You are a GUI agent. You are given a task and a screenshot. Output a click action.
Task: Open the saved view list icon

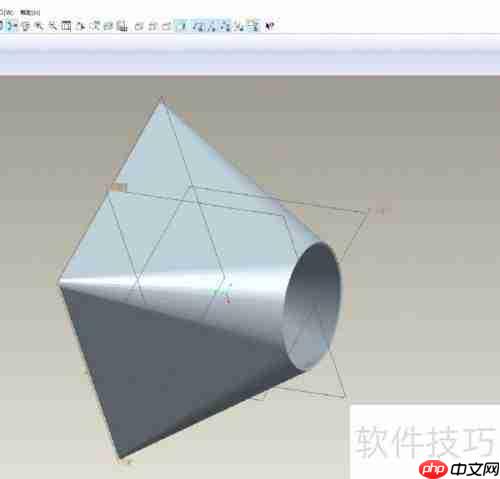point(95,26)
